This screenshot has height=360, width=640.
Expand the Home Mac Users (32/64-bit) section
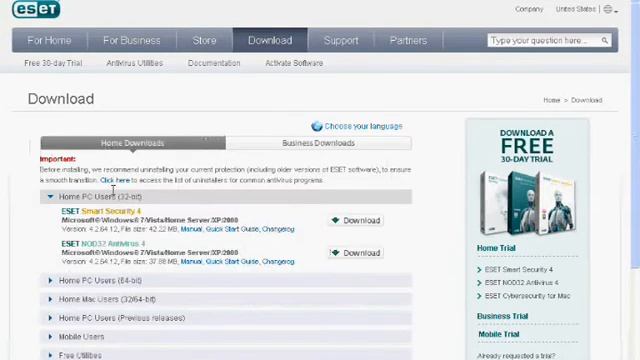226,300
